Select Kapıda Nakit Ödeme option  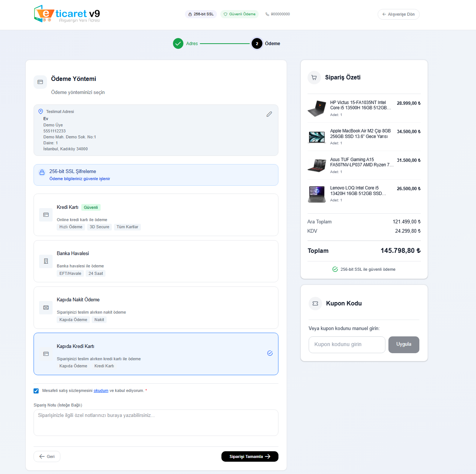156,308
